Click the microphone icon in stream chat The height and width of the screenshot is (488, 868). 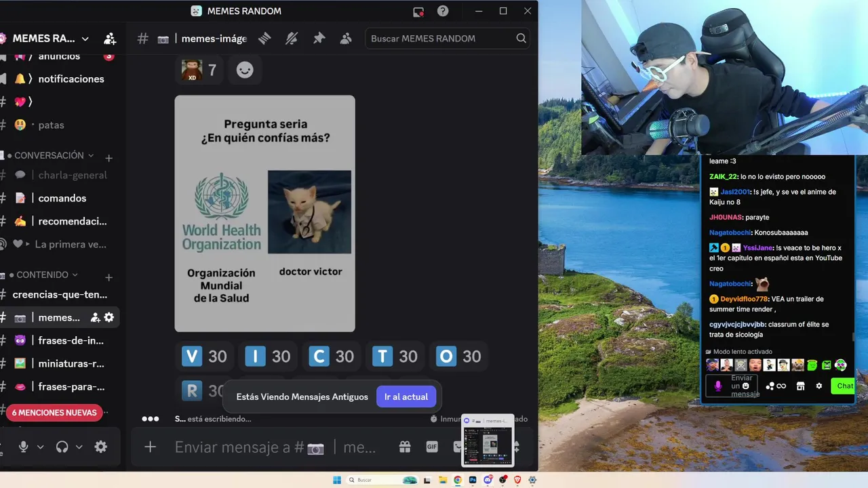718,386
